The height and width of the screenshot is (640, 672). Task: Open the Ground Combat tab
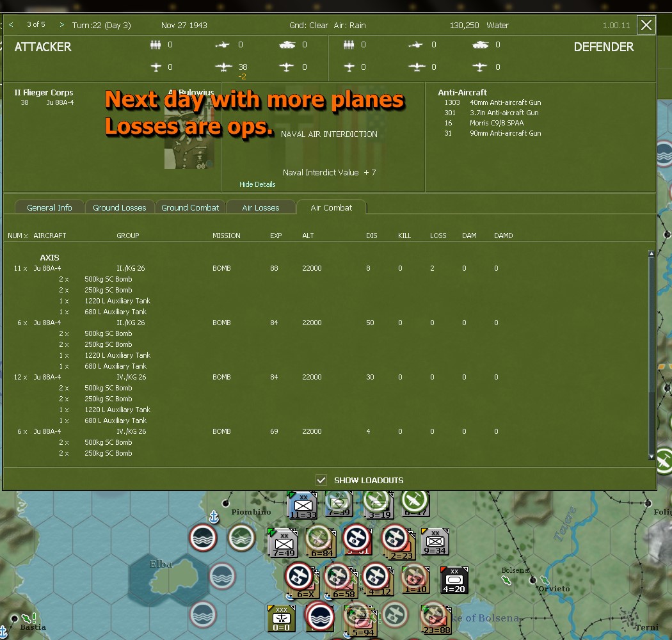click(190, 207)
